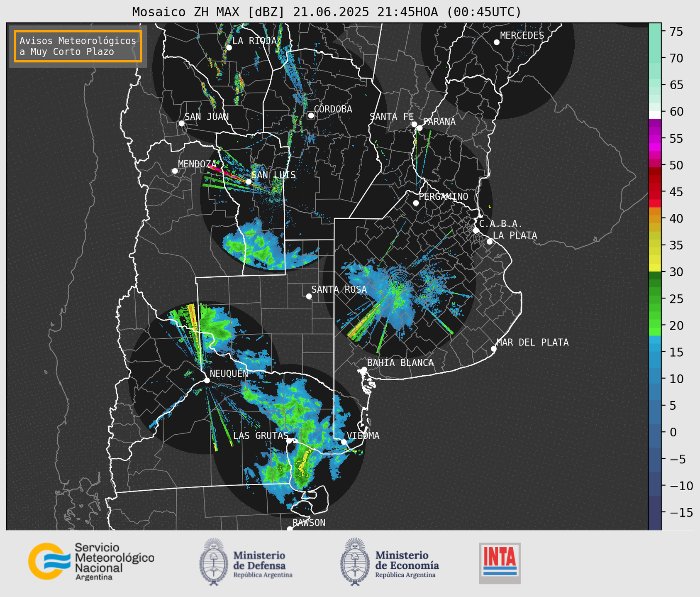Click the 70 tick label on the scale
Screen dimensions: 700x597
(676, 58)
